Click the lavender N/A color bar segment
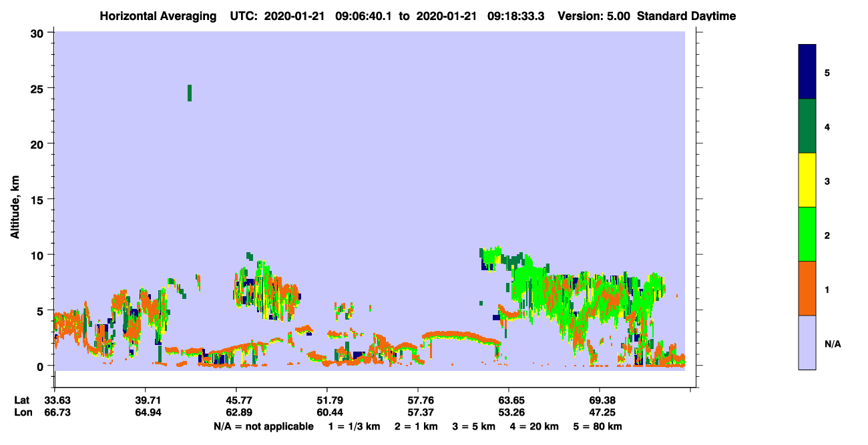Viewport: 868px width, 445px height. pyautogui.click(x=807, y=342)
